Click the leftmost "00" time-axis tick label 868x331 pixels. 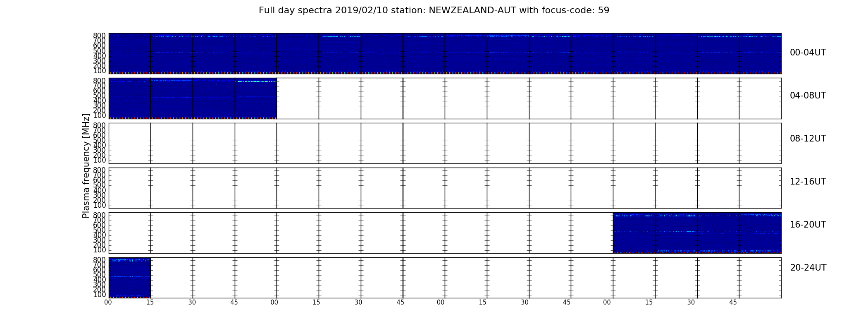pyautogui.click(x=108, y=302)
